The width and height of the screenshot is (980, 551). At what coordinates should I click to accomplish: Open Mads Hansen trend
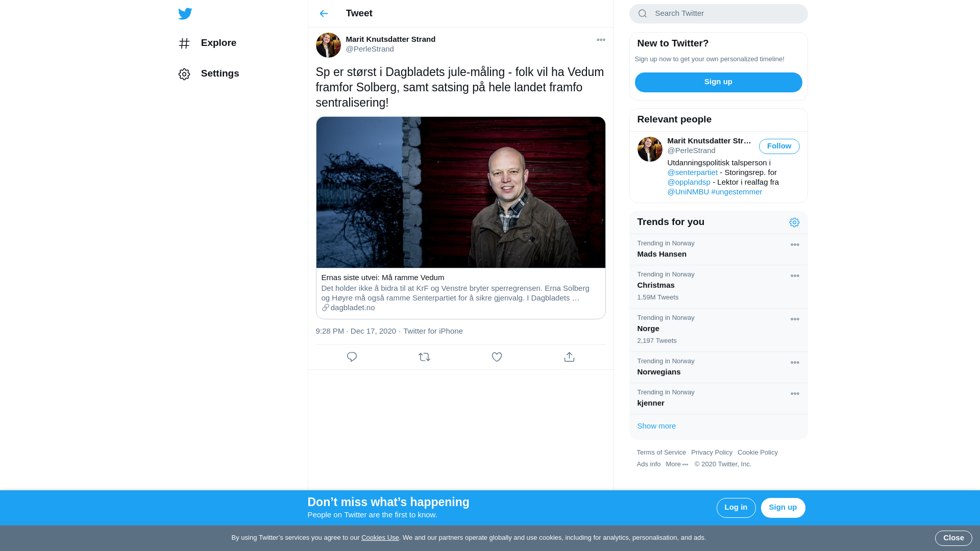(718, 249)
